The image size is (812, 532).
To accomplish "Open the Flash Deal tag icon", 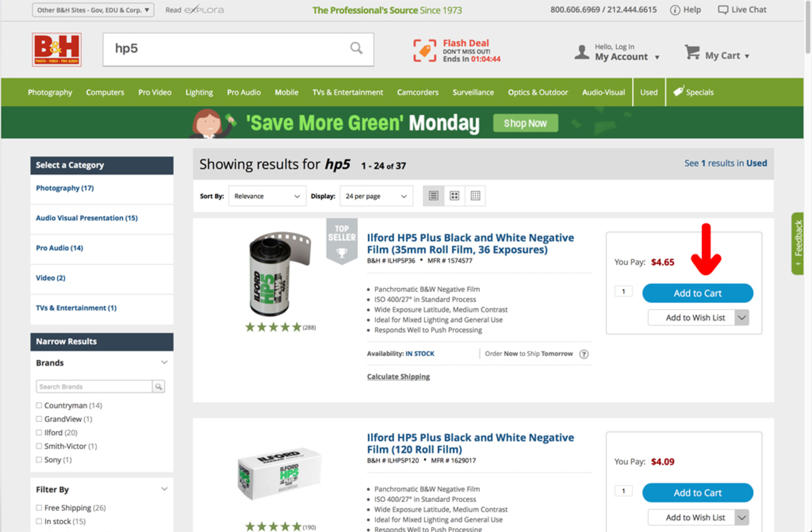I will pos(425,51).
